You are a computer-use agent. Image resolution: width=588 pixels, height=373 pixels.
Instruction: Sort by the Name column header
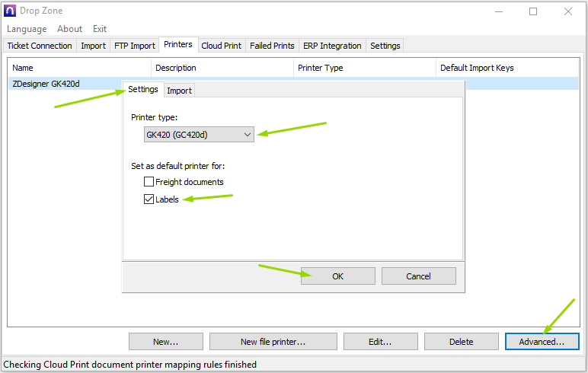(80, 68)
